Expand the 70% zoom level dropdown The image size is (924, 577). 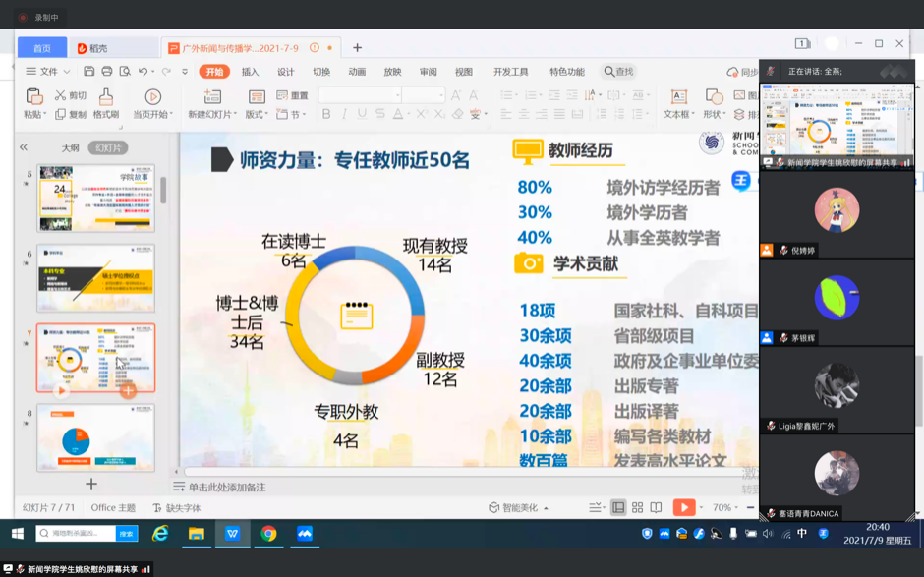725,507
